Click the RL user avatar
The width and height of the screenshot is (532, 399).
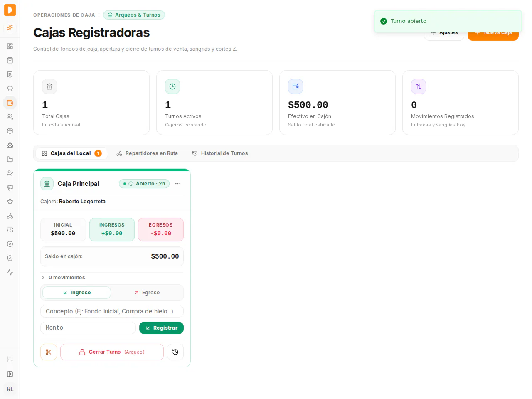coord(10,389)
